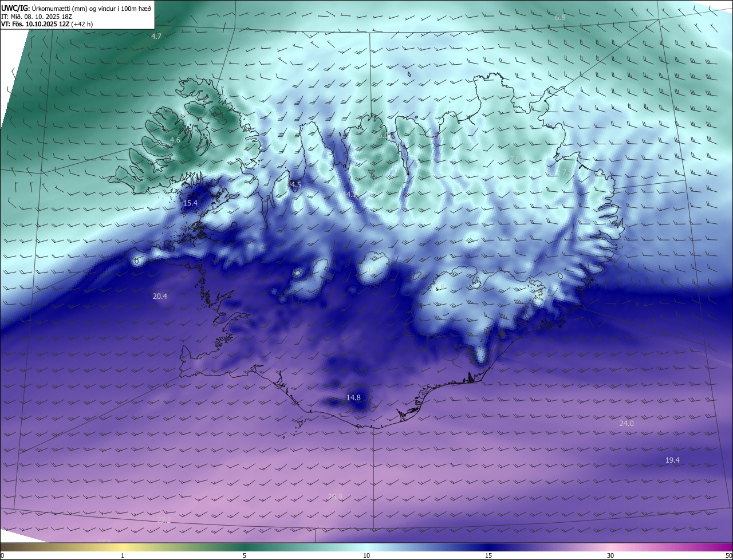Click the 7.5 value label
The width and height of the screenshot is (733, 560).
pyautogui.click(x=566, y=172)
